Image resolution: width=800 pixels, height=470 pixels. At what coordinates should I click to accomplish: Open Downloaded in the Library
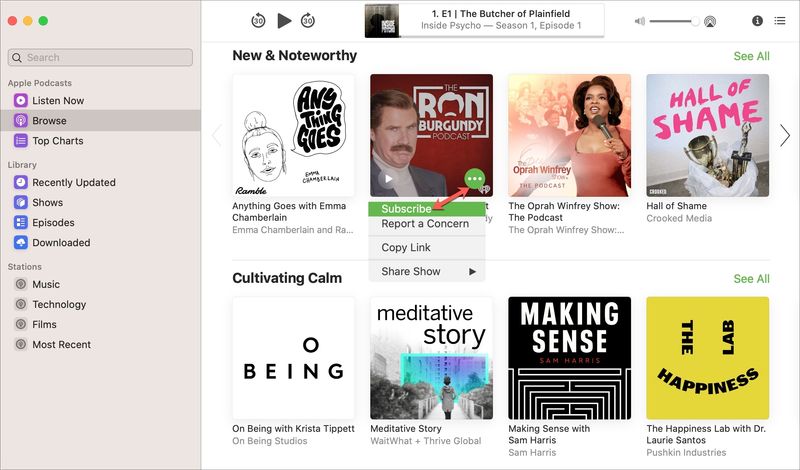[100, 242]
